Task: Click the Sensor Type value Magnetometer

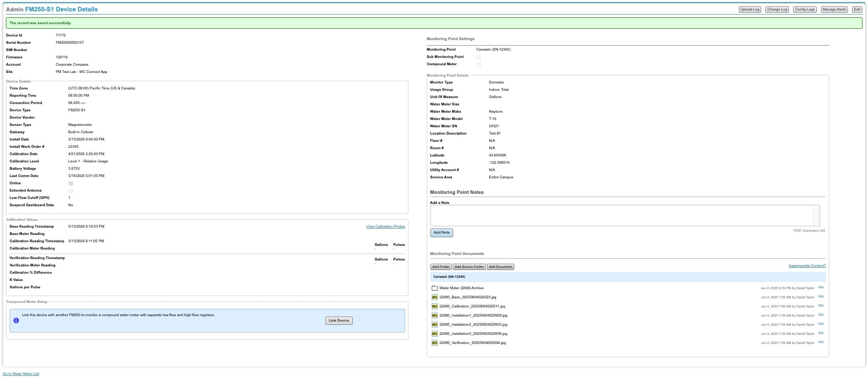Action: [x=80, y=125]
